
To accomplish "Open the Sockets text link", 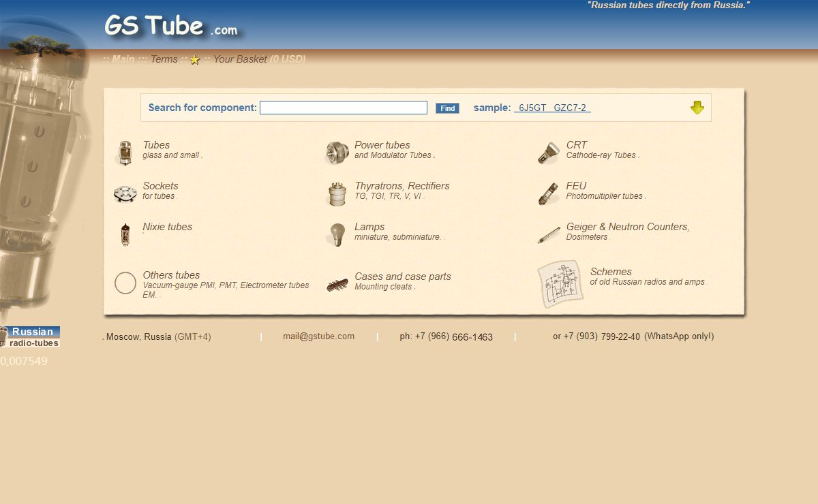I will (160, 186).
